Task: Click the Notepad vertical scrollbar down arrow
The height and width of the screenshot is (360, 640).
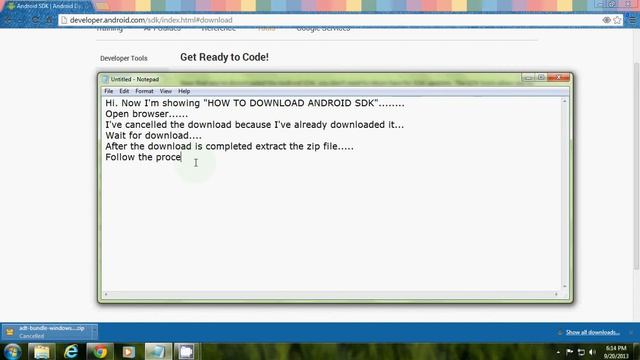Action: pyautogui.click(x=564, y=286)
